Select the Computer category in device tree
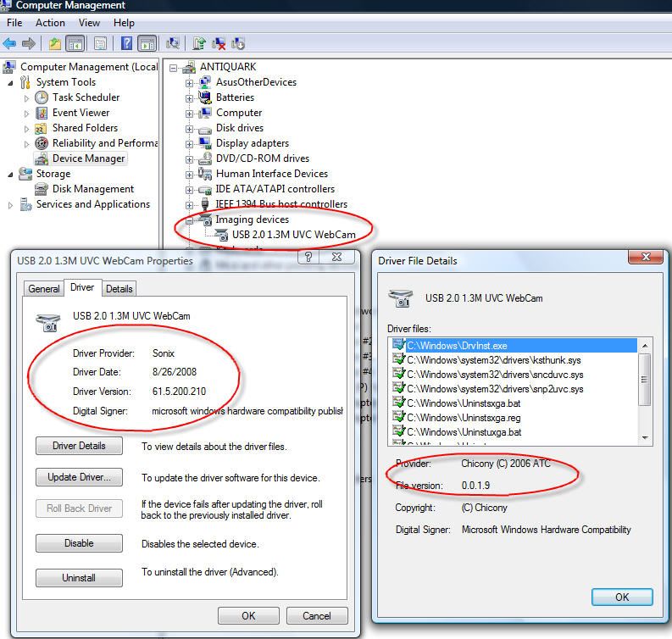The width and height of the screenshot is (672, 639). [x=239, y=113]
